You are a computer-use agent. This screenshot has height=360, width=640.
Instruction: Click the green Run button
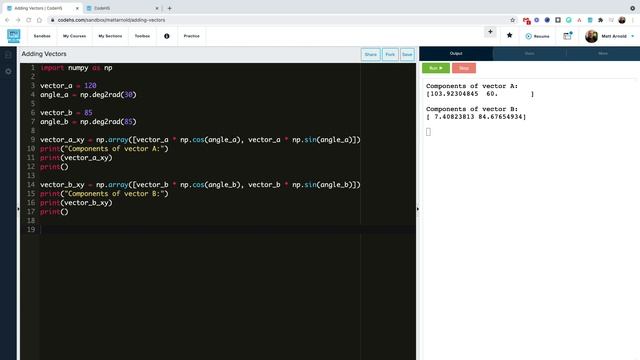click(x=436, y=68)
